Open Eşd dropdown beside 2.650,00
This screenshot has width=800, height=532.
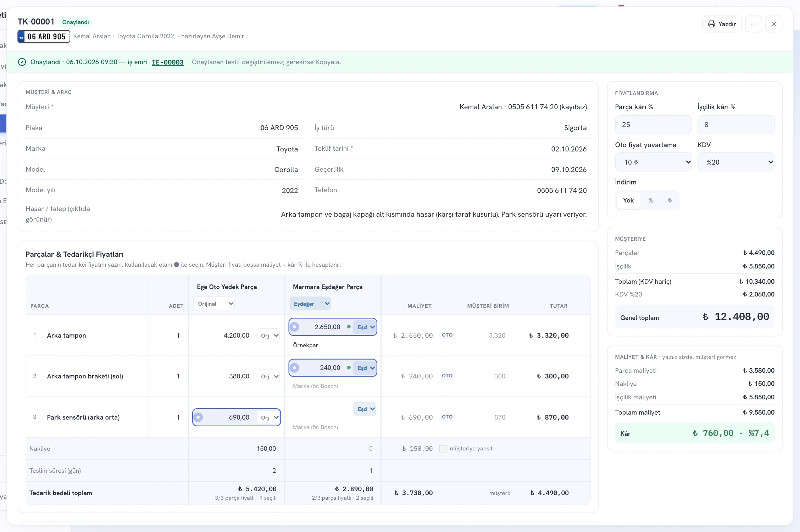(365, 327)
